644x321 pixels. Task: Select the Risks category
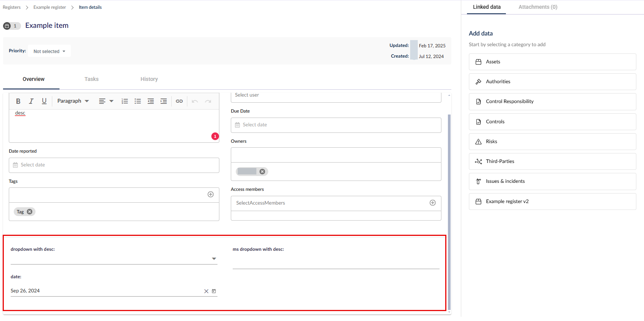552,142
